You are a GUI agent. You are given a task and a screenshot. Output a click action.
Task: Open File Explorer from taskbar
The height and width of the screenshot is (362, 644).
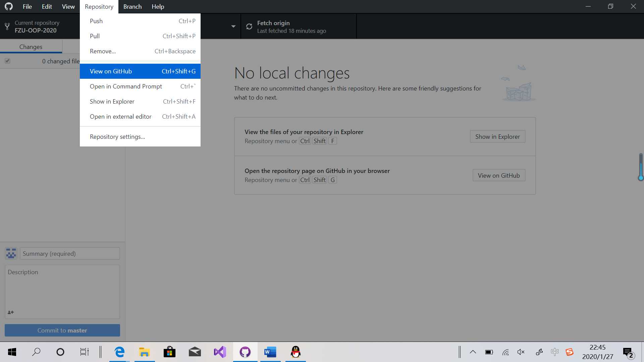pyautogui.click(x=145, y=352)
